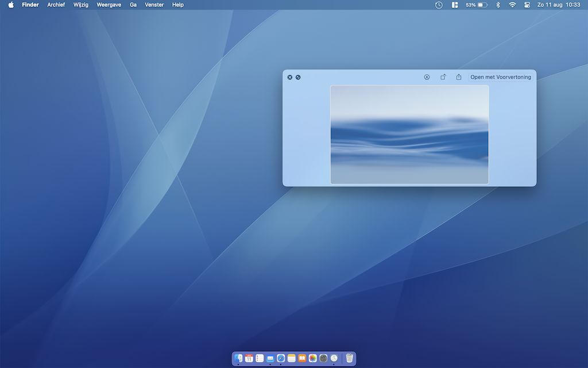Image resolution: width=588 pixels, height=368 pixels.
Task: Open the Trash in the Dock
Action: [x=350, y=358]
